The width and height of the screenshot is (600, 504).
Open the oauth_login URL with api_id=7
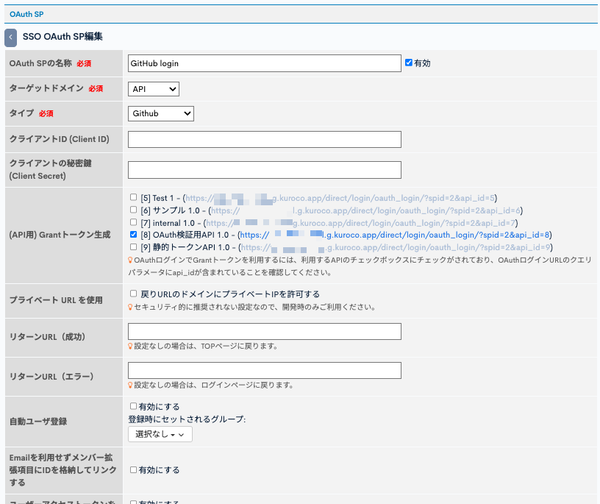pyautogui.click(x=360, y=223)
